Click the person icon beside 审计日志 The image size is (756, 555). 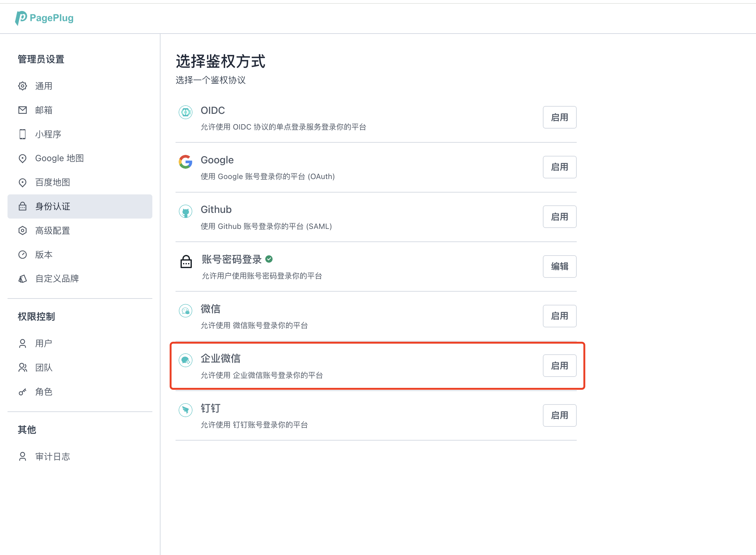click(x=23, y=457)
